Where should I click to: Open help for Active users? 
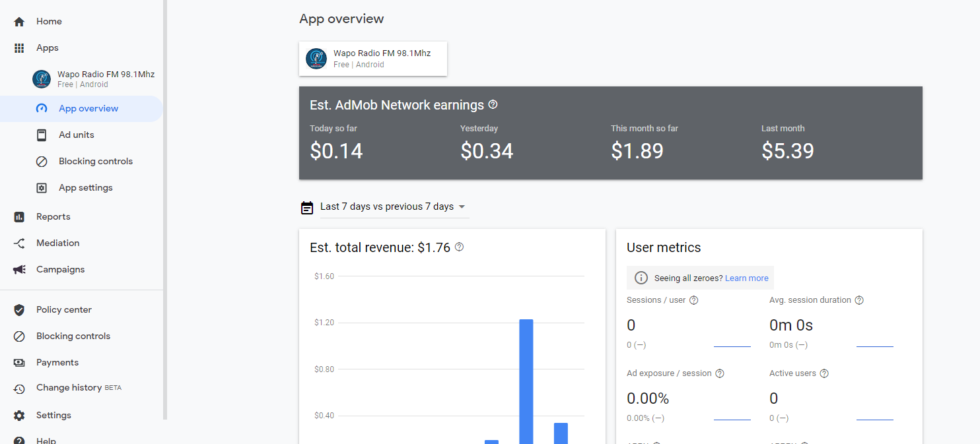tap(824, 373)
